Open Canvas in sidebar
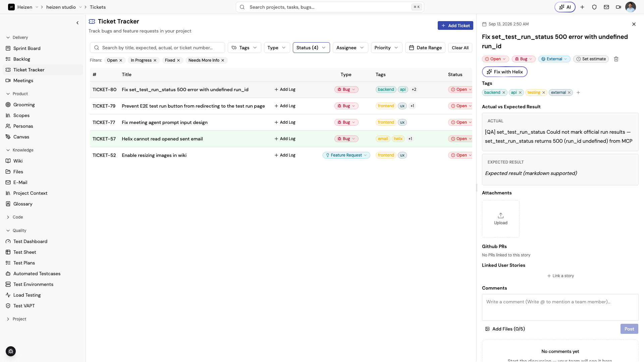The height and width of the screenshot is (362, 644). 43,137
